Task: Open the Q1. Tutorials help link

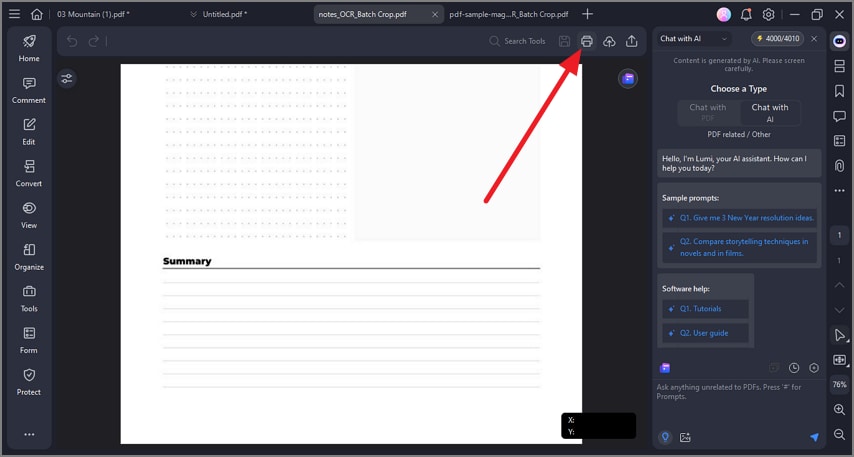Action: 705,309
